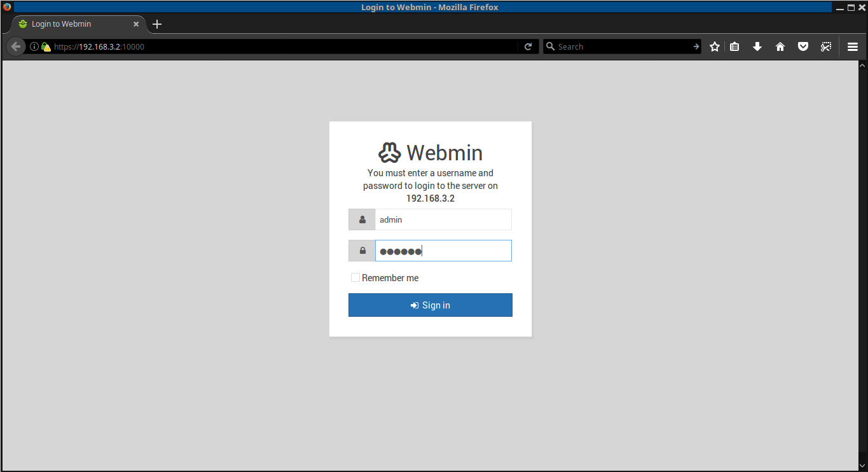The image size is (868, 472).
Task: Take a screenshot with the Firefox Screenshots icon
Action: pyautogui.click(x=826, y=46)
